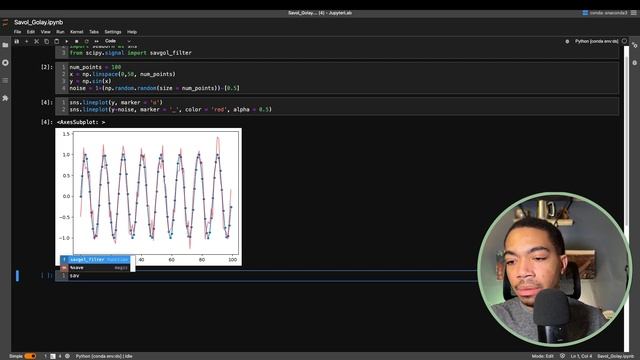
Task: Open the property inspector gears icon
Action: pyautogui.click(x=635, y=45)
